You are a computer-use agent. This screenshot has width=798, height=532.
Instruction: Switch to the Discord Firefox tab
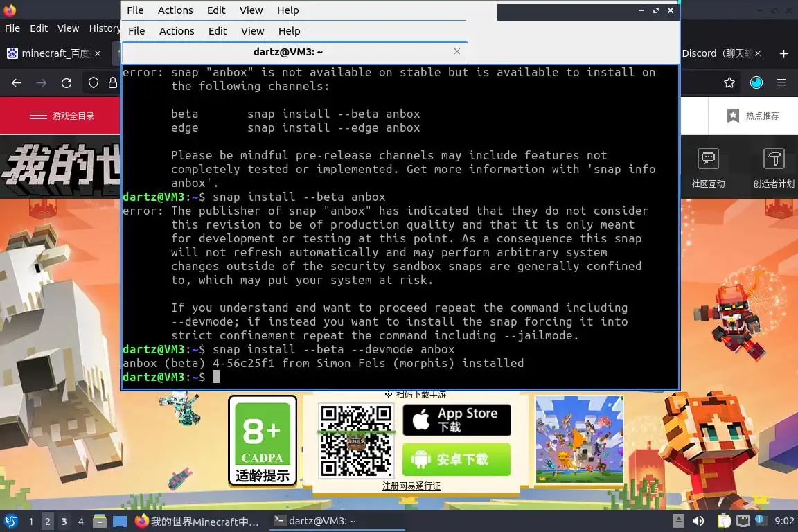click(x=716, y=53)
